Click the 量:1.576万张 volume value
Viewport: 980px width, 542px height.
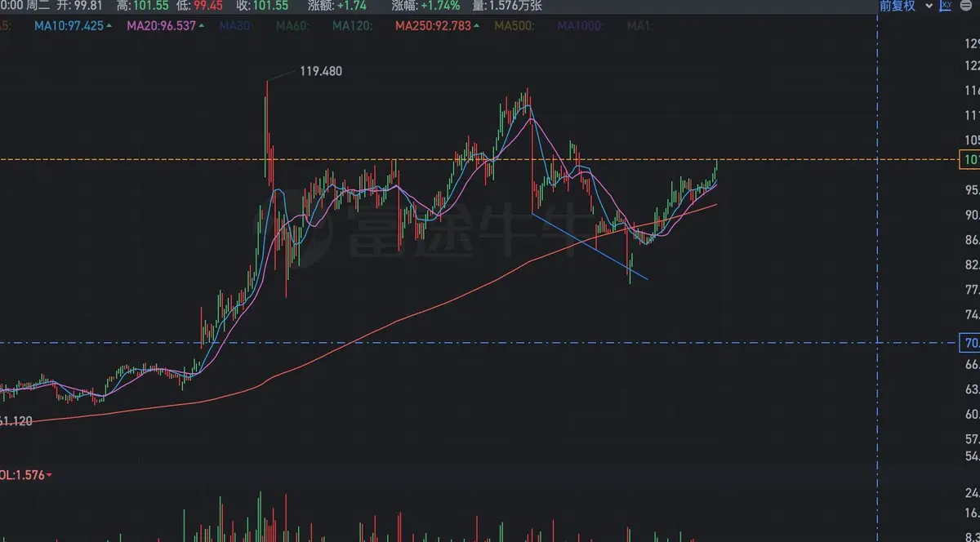tap(506, 6)
